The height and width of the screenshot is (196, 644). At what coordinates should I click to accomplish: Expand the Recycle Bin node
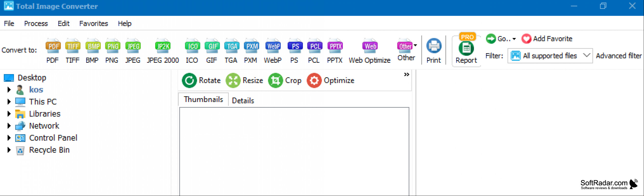tap(9, 150)
